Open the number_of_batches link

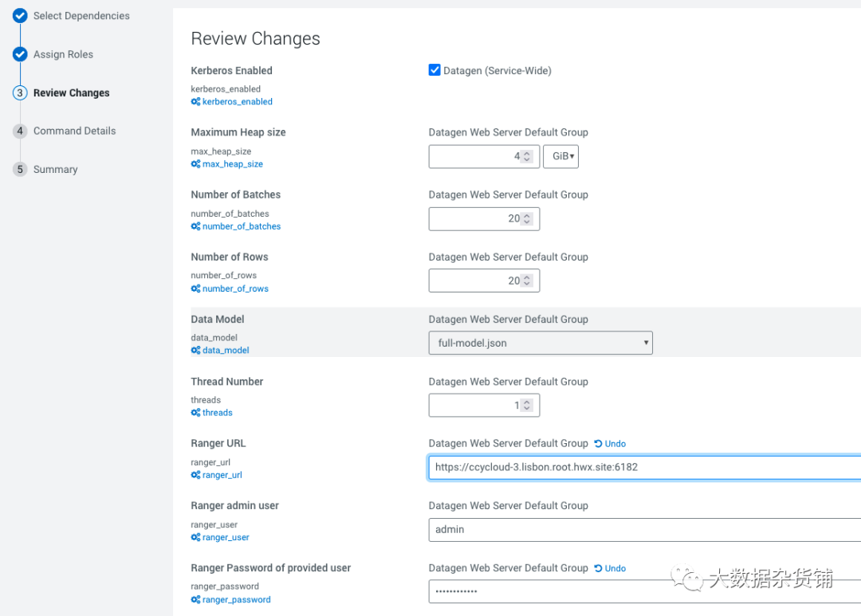[242, 226]
